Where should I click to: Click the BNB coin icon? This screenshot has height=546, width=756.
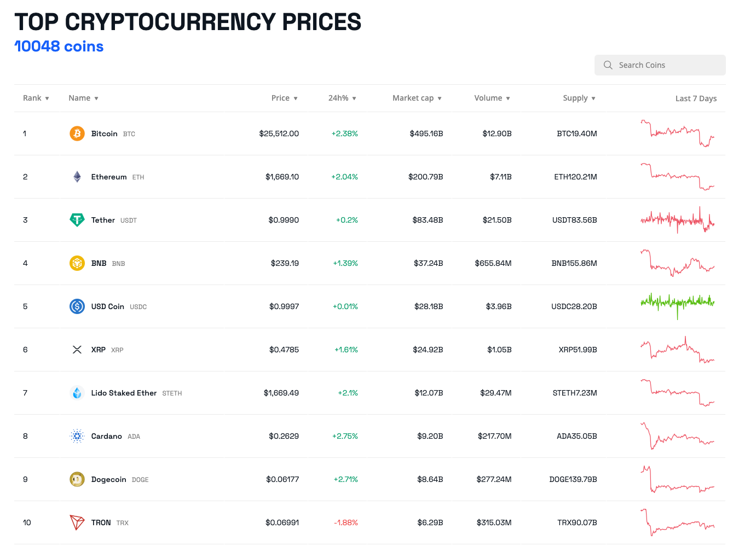tap(77, 263)
